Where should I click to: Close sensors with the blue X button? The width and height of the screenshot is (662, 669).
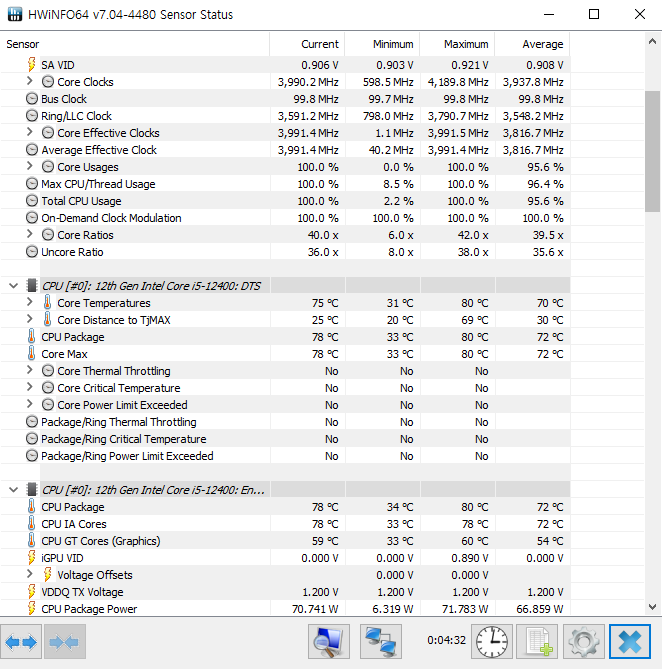pos(630,642)
